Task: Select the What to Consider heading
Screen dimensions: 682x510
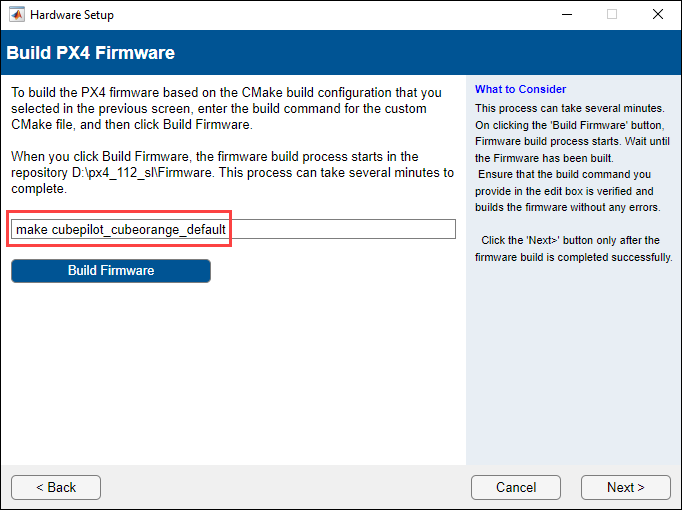Action: coord(520,89)
